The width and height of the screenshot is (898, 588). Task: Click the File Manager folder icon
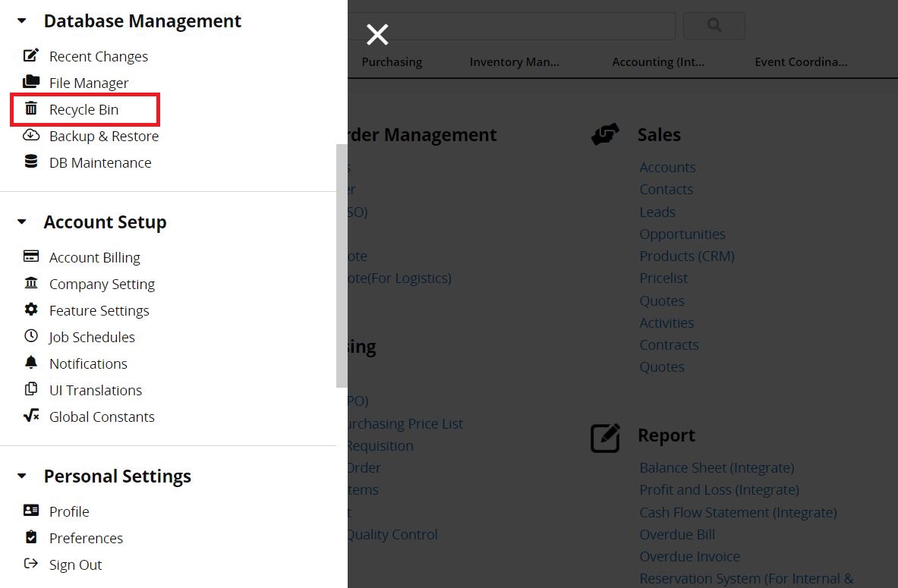[x=31, y=82]
